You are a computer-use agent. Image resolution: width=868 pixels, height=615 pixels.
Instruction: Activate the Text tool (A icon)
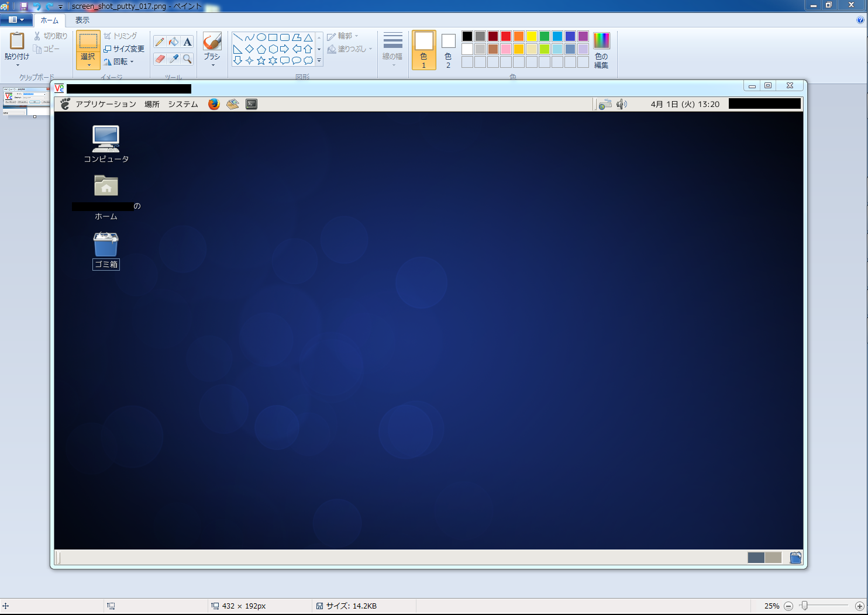187,42
